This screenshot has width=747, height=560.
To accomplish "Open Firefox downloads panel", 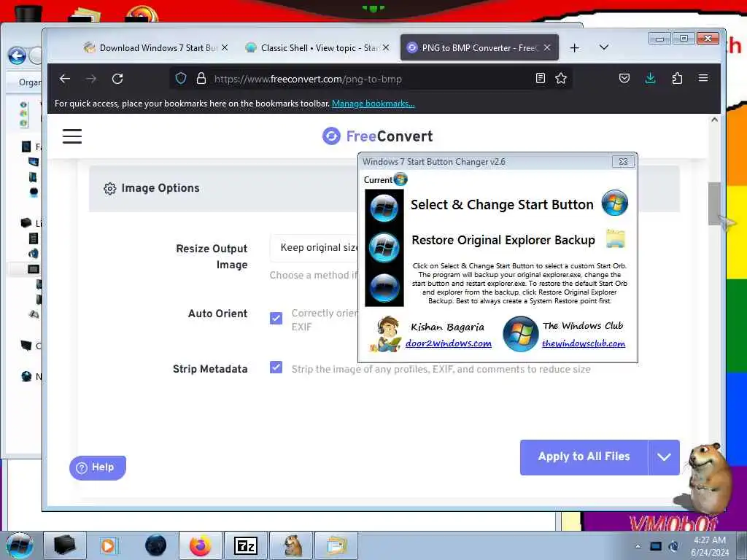I will (x=650, y=78).
